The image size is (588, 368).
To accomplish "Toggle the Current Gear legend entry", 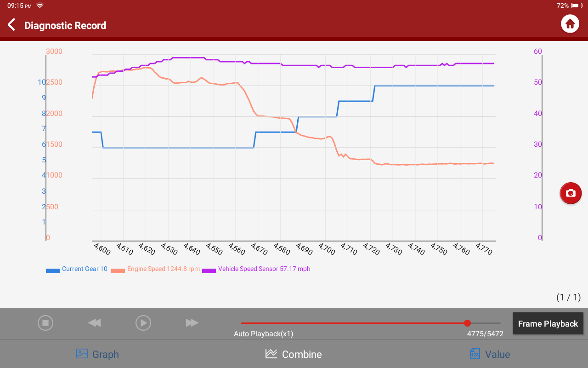I will click(77, 269).
